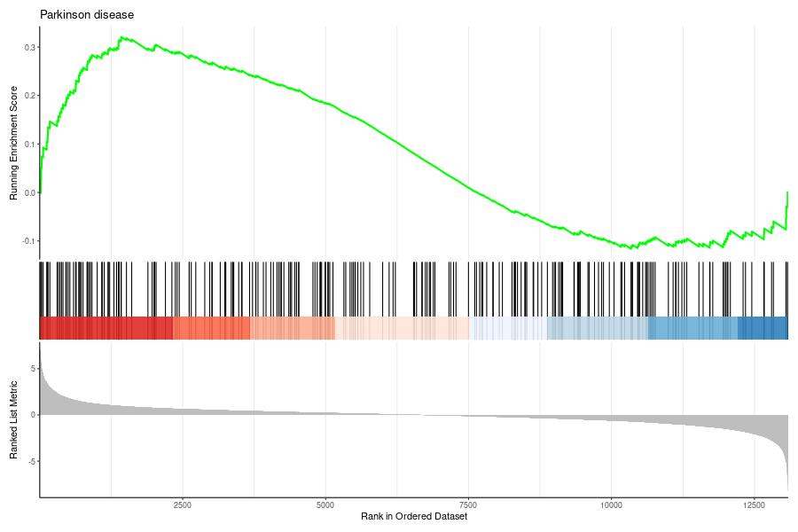This screenshot has height=532, width=798.
Task: Click the darkest blue segment of the color bar
Action: click(763, 328)
